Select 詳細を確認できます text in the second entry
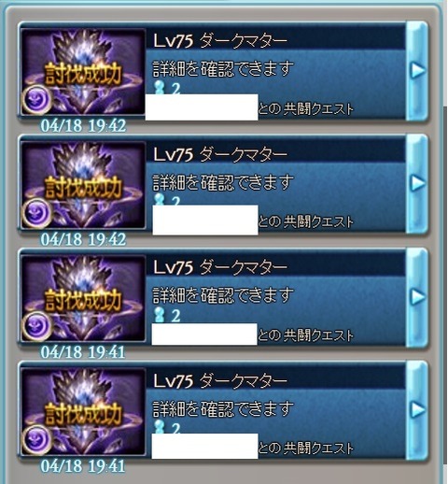The width and height of the screenshot is (448, 484). coord(223,182)
